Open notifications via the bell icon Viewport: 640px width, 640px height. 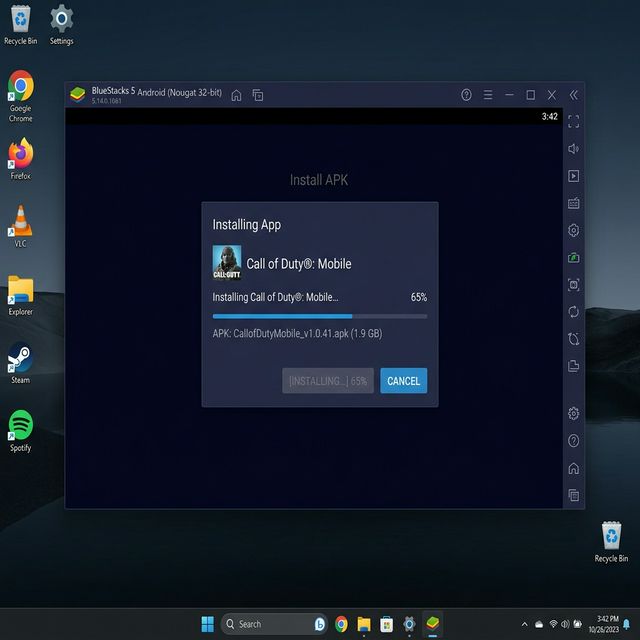pyautogui.click(x=627, y=624)
